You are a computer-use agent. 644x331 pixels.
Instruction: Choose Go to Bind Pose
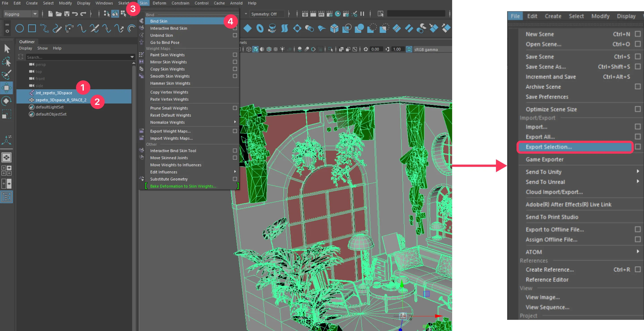tap(165, 42)
